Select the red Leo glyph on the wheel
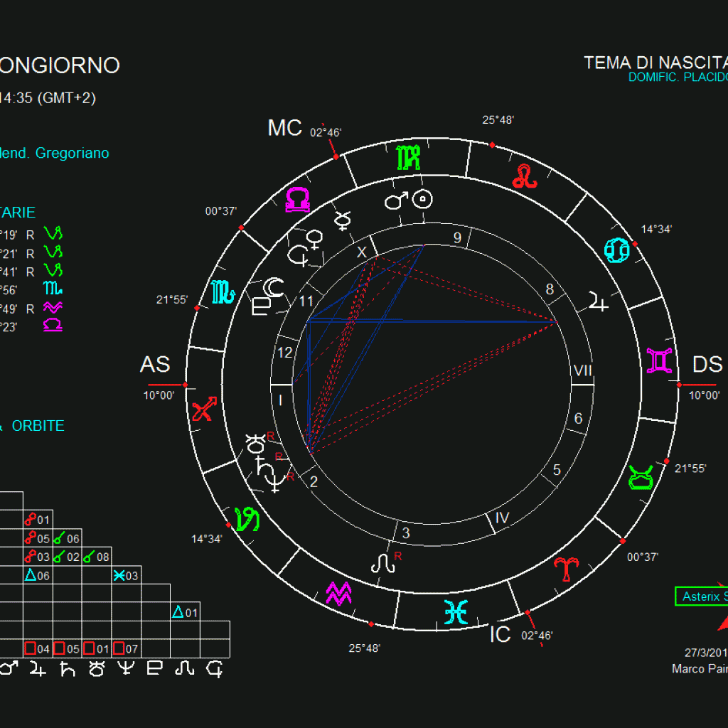Image resolution: width=728 pixels, height=728 pixels. point(525,176)
